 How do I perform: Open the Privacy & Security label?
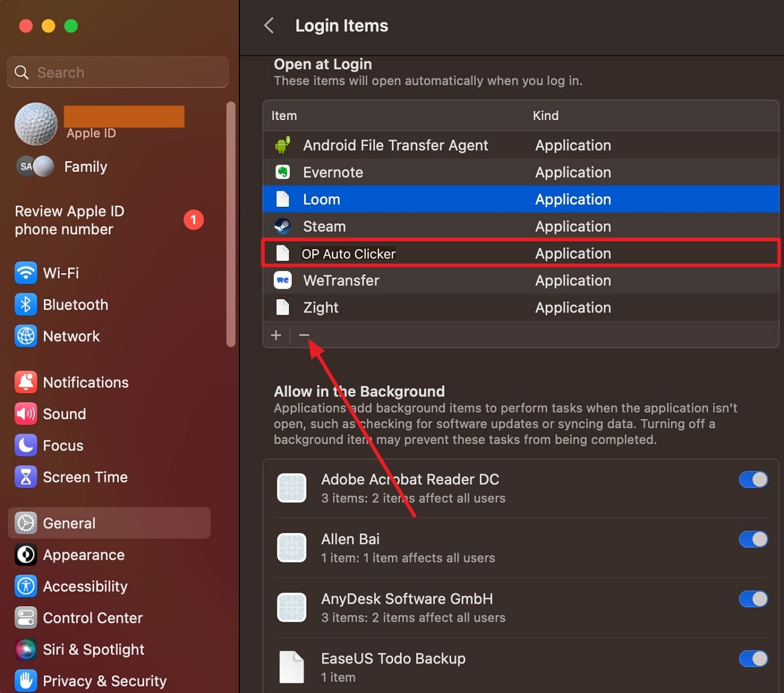[105, 681]
